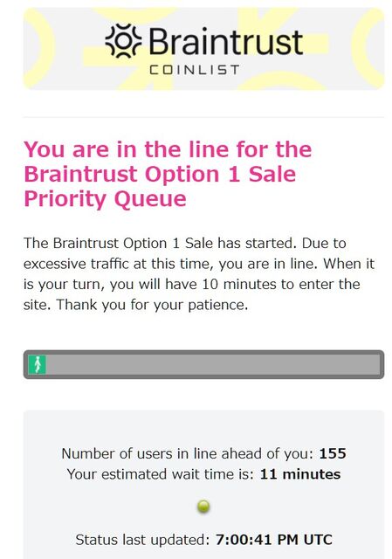Click the horizontal divider below banner
Viewport: 392px width, 559px height.
(x=203, y=116)
